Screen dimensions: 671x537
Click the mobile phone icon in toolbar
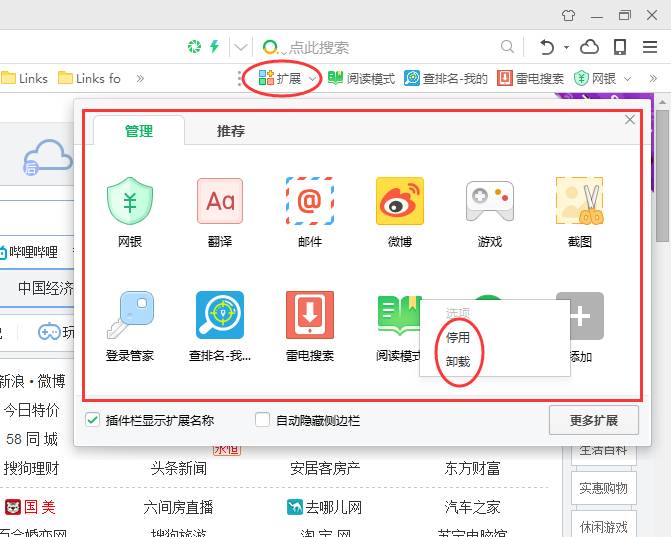[x=620, y=47]
